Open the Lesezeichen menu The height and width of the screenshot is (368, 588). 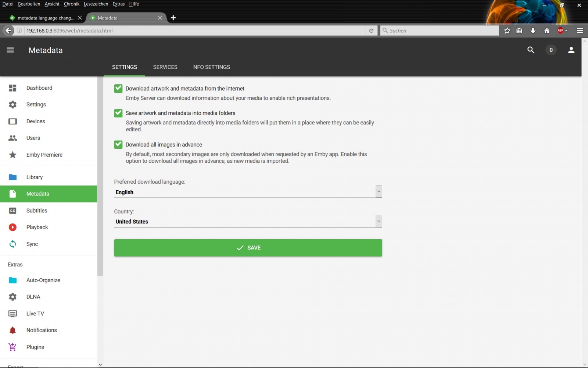click(96, 4)
